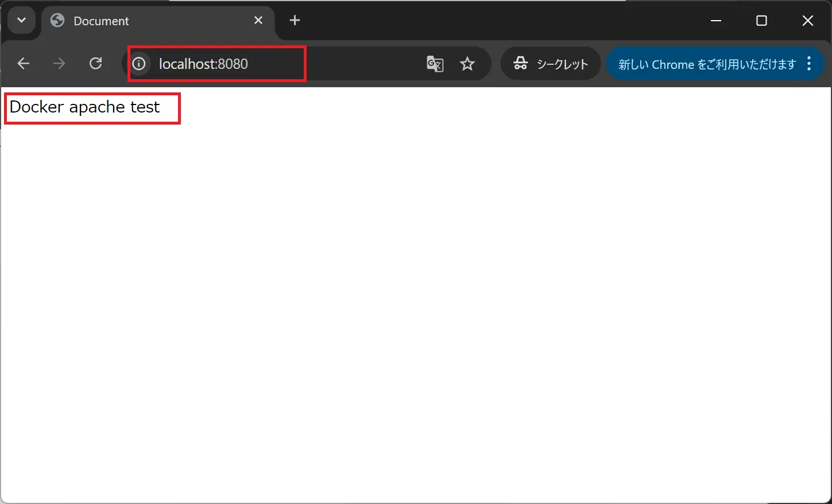Click the incognito シークレット icon
Viewport: 832px width, 504px height.
tap(521, 64)
